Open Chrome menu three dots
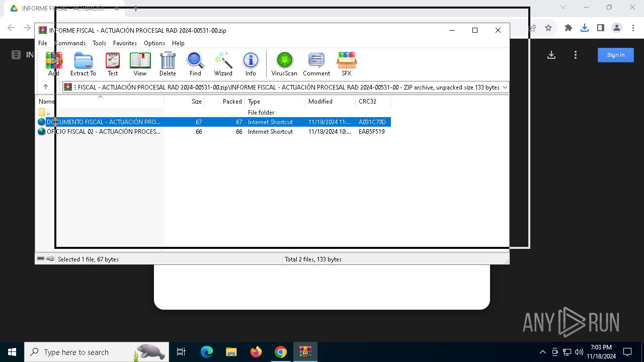This screenshot has height=362, width=644. tap(633, 28)
